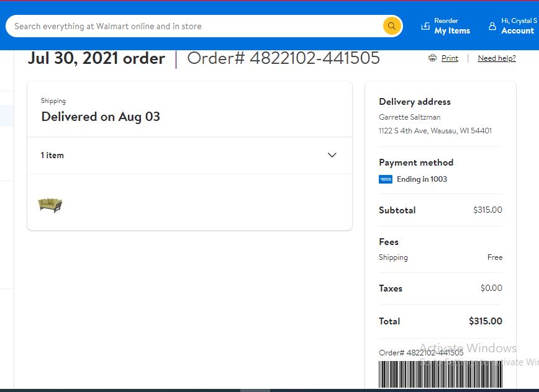Click the Reorder My Items icon
539x392 pixels.
425,26
